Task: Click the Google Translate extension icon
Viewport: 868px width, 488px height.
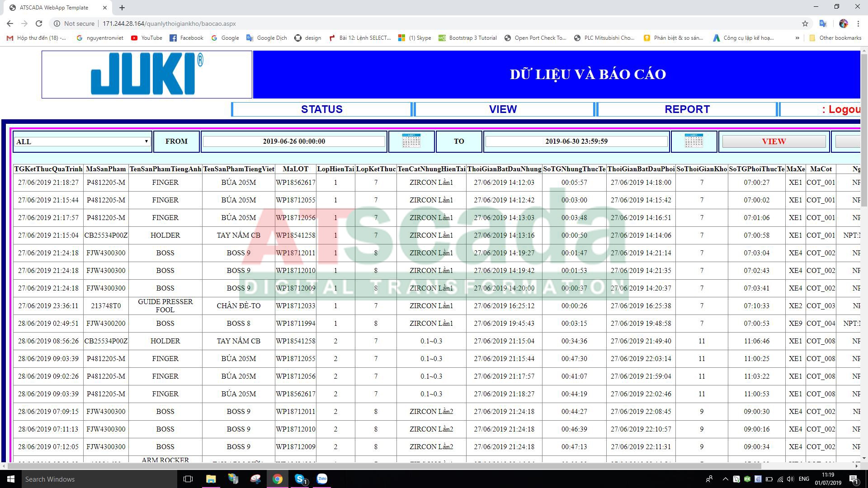Action: 823,23
